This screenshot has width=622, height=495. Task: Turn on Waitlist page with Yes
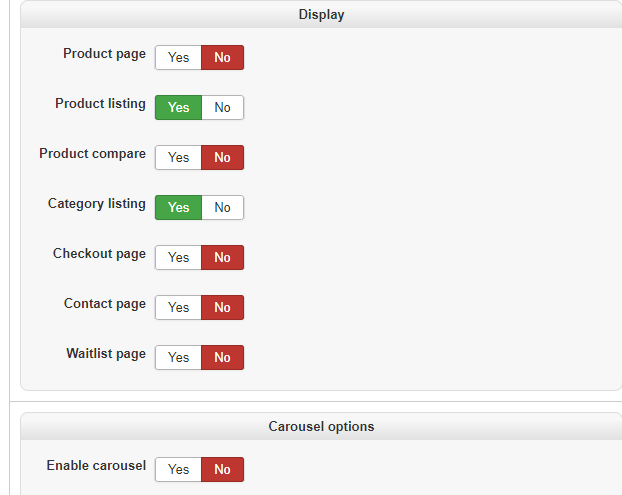click(x=178, y=358)
